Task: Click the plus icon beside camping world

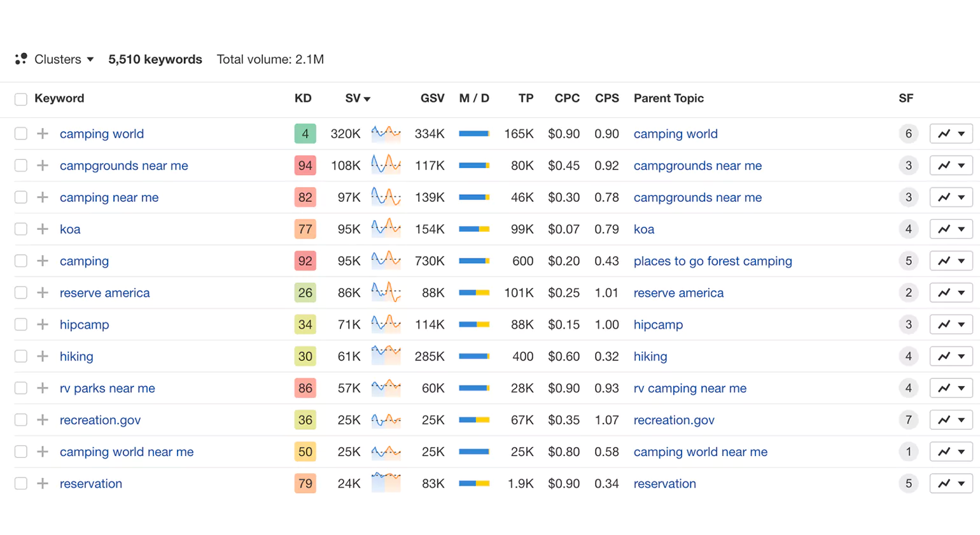Action: tap(43, 134)
